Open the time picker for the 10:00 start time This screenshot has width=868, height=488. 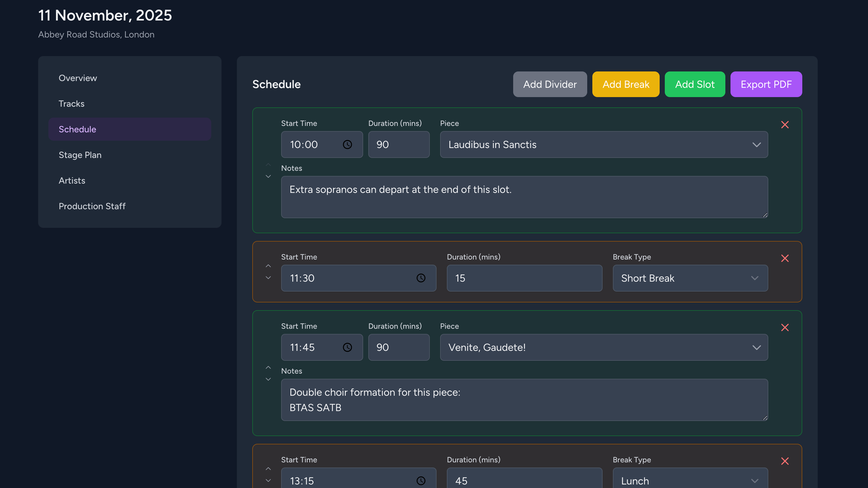click(x=347, y=145)
